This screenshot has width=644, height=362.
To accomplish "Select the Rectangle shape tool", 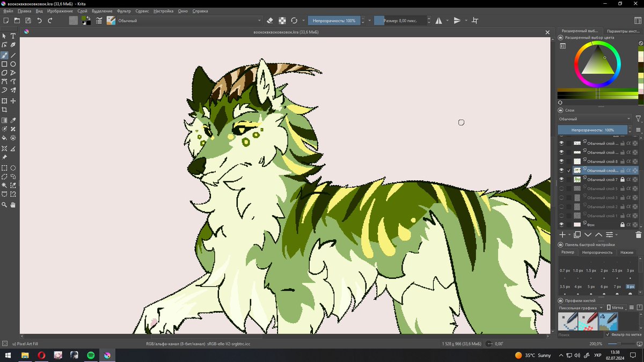I will [4, 64].
